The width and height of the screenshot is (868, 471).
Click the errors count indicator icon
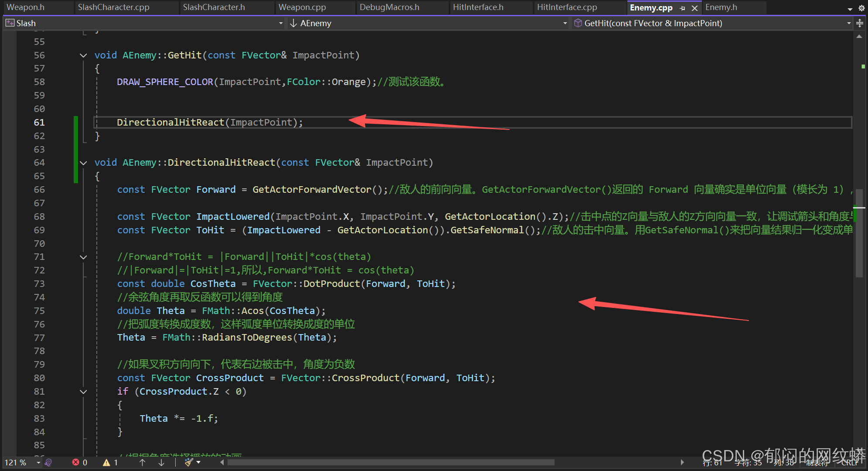[76, 462]
